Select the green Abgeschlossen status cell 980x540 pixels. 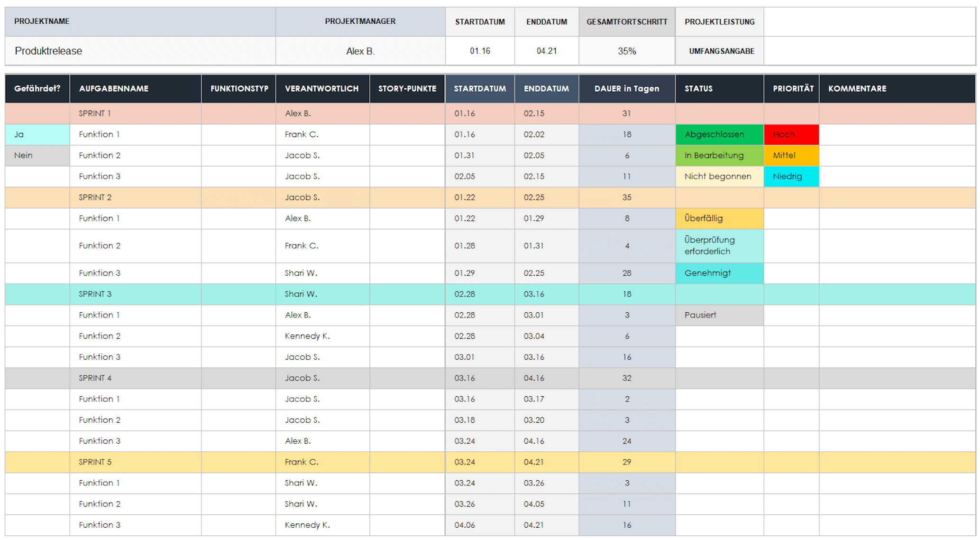coord(719,134)
